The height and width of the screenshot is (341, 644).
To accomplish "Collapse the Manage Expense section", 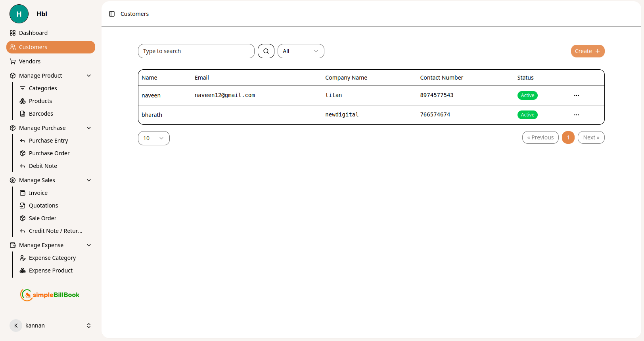I will click(x=89, y=245).
